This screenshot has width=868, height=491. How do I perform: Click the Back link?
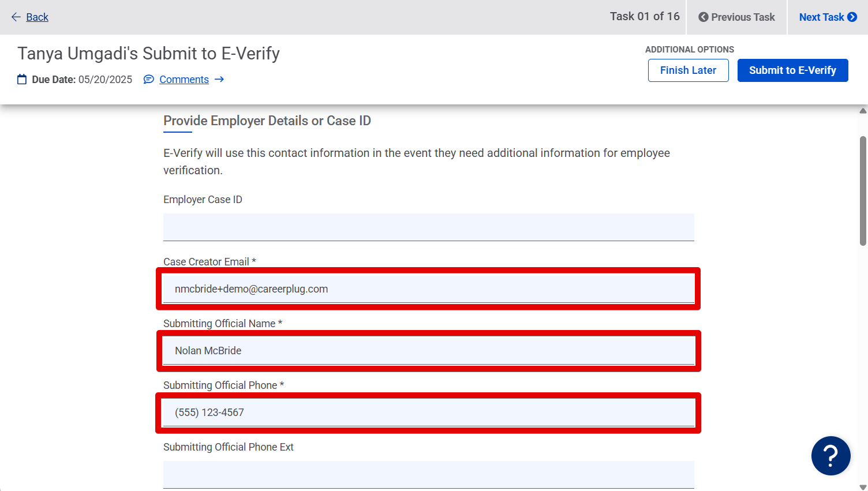click(37, 17)
